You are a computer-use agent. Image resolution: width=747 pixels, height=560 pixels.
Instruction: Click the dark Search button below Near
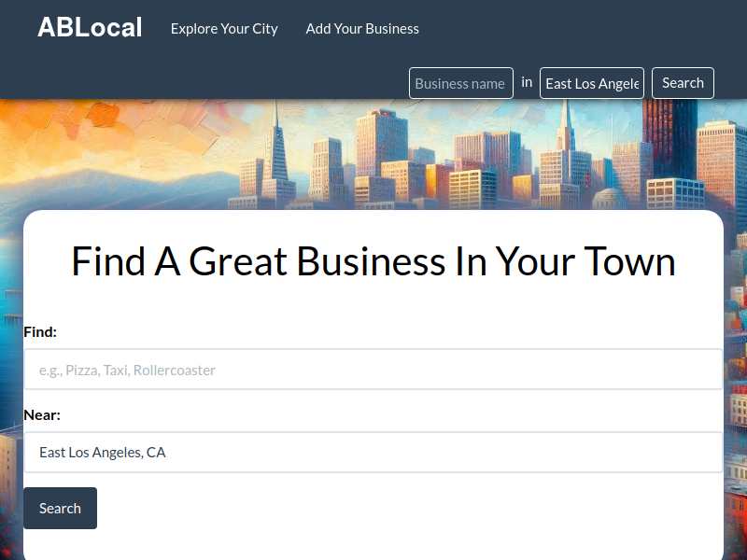[x=60, y=508]
